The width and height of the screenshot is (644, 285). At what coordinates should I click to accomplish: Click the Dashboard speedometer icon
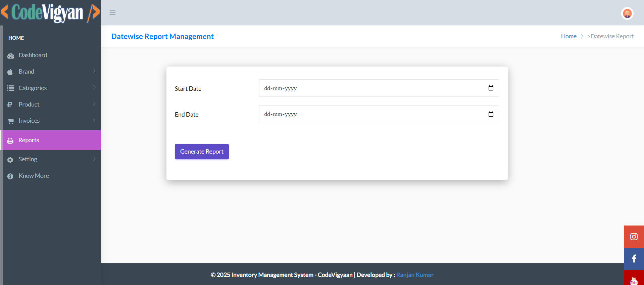point(11,56)
